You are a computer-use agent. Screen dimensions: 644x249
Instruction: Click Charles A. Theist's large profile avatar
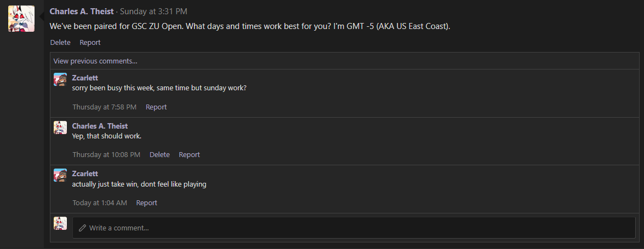21,19
